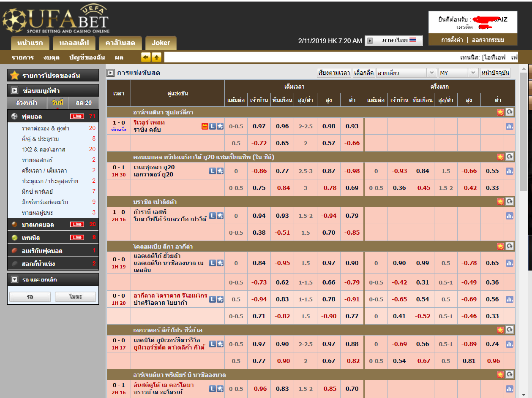Screen dimensions: 532x398
Task: Click the play icon beside ภาษาไทย language button
Action: click(370, 41)
